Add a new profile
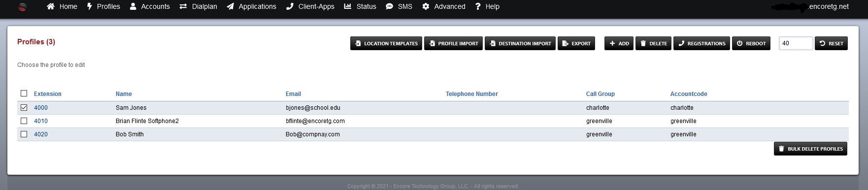This screenshot has width=868, height=190. 619,43
